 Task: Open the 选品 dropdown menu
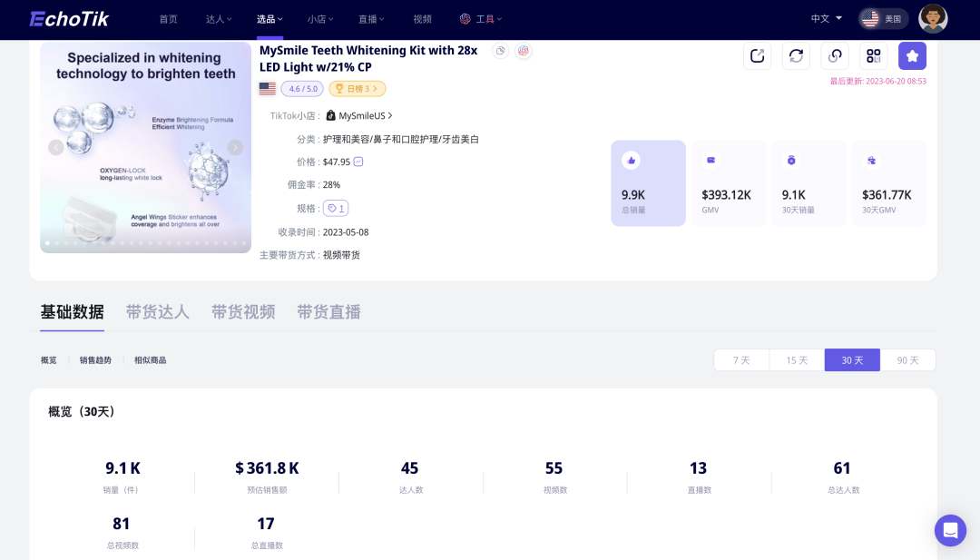point(269,18)
